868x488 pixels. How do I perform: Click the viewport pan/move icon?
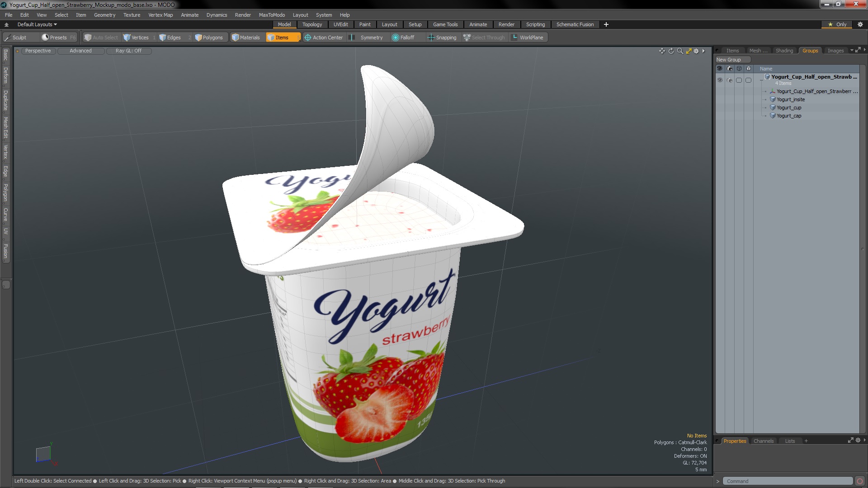tap(662, 51)
